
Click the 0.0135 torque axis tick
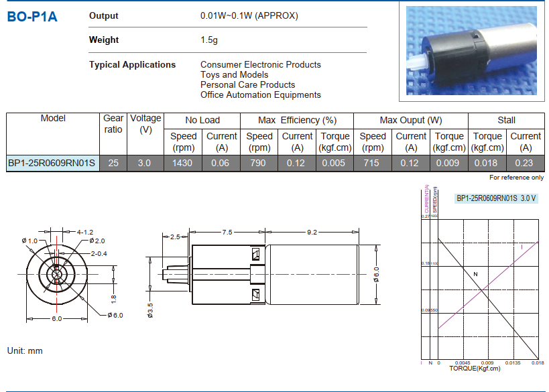pyautogui.click(x=513, y=363)
